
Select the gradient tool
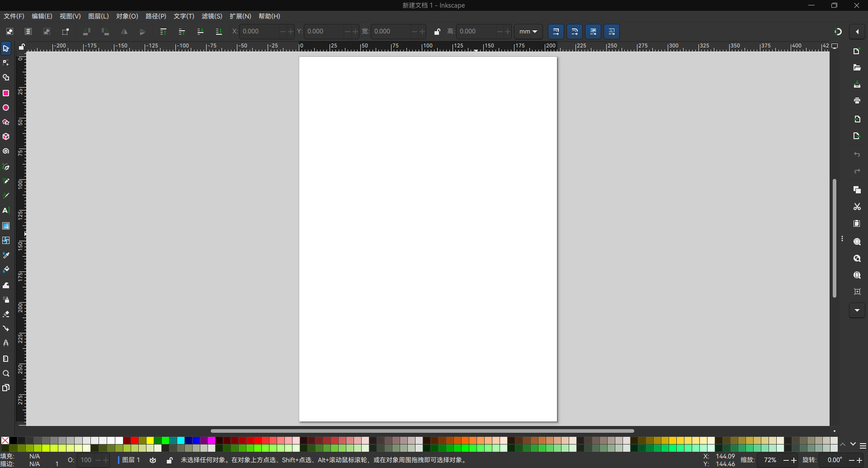(6, 226)
